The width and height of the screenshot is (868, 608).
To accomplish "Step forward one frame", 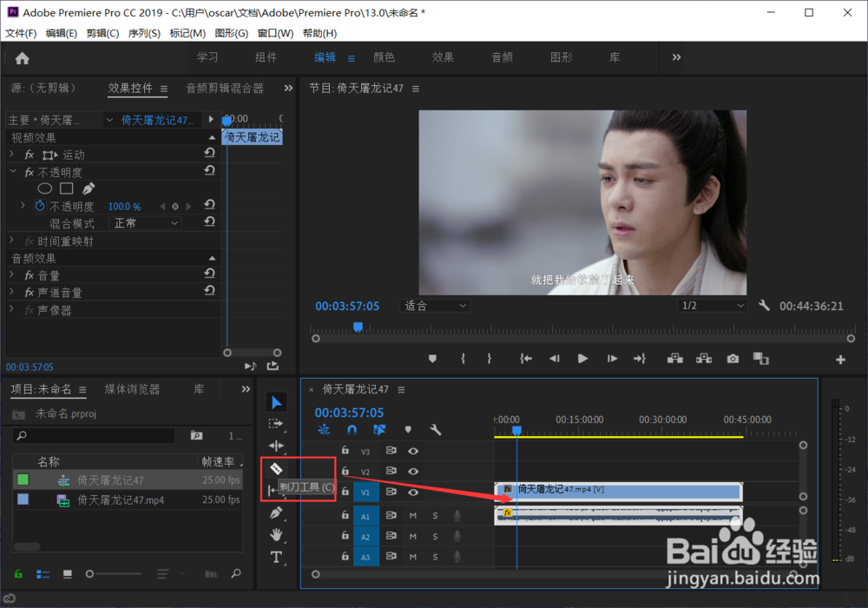I will pos(612,359).
